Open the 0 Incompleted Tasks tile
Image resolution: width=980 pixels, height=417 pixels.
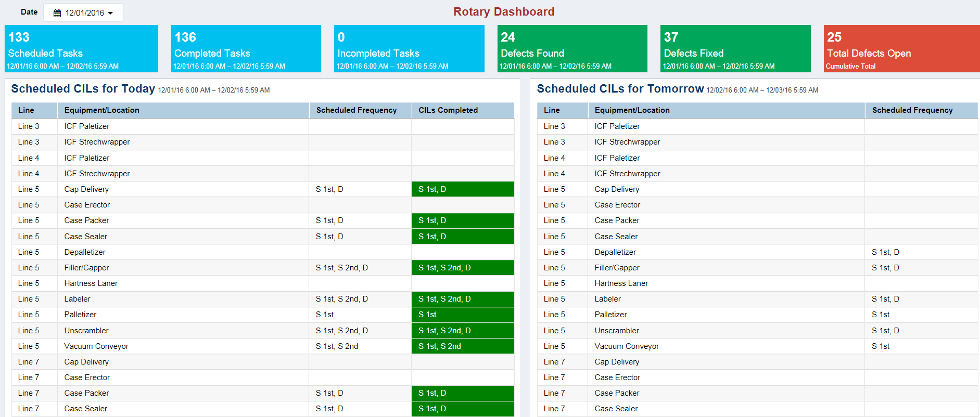tap(409, 48)
